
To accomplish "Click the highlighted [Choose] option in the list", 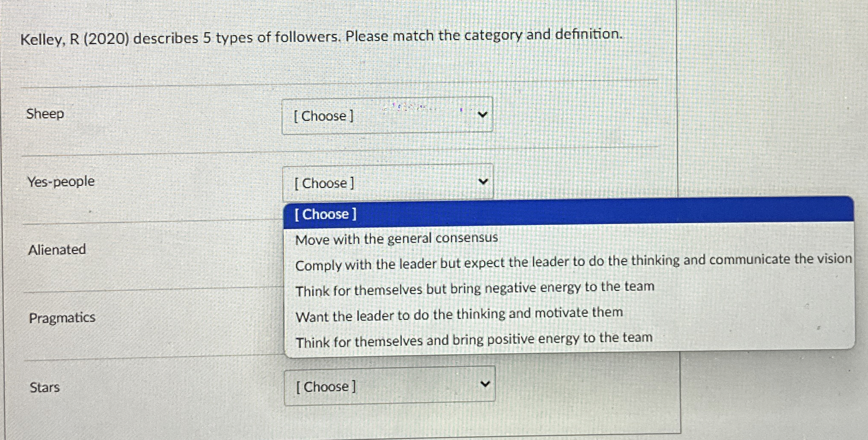I will (x=326, y=214).
